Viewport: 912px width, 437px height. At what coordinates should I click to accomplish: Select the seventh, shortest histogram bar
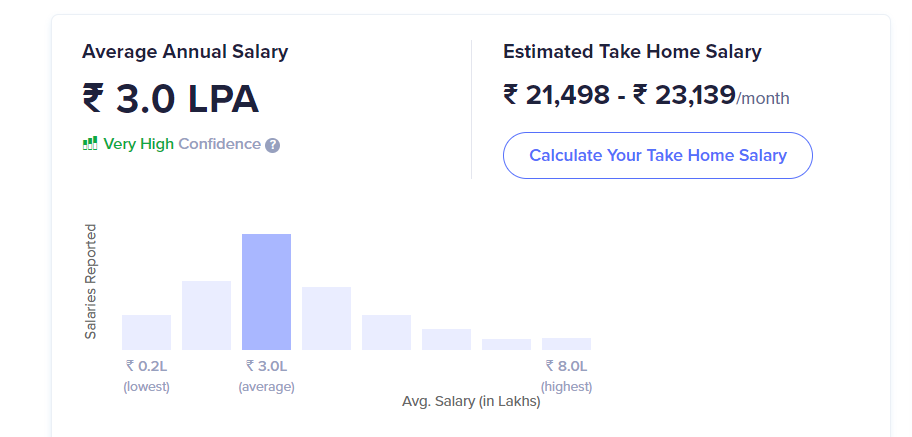[x=506, y=344]
